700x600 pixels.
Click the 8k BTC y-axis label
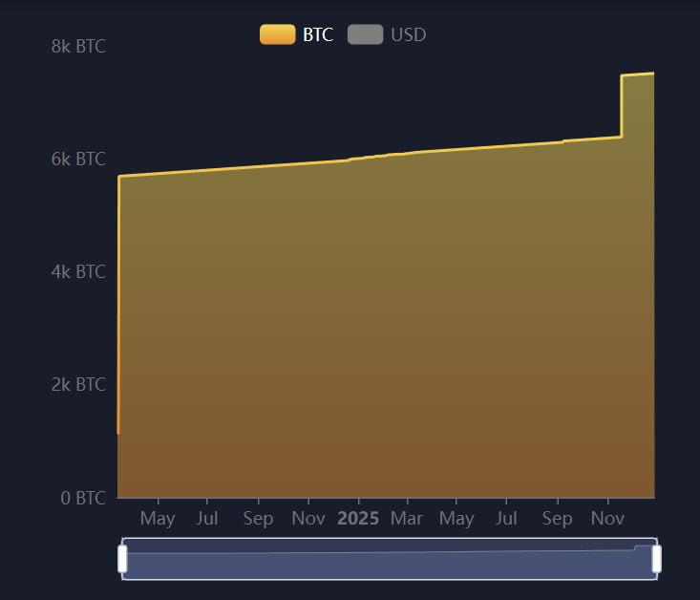[x=78, y=46]
